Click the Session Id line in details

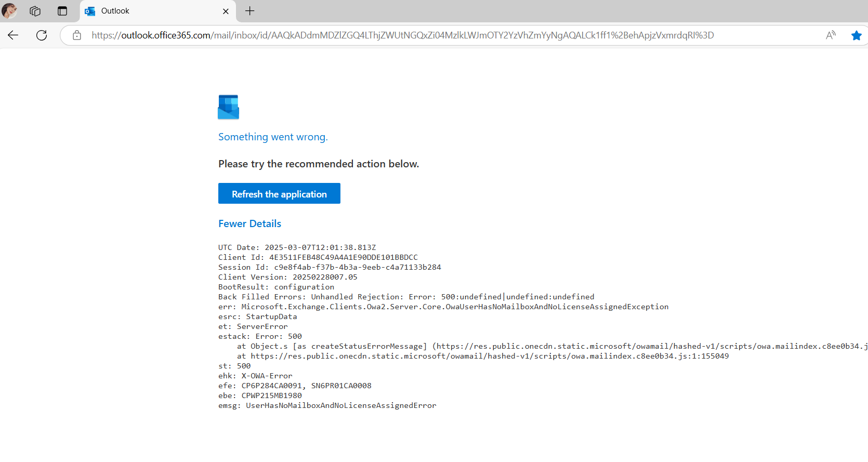[x=330, y=267]
